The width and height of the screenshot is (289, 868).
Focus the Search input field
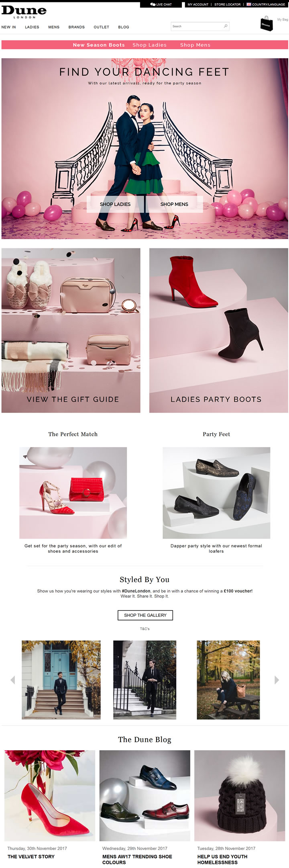click(x=197, y=27)
